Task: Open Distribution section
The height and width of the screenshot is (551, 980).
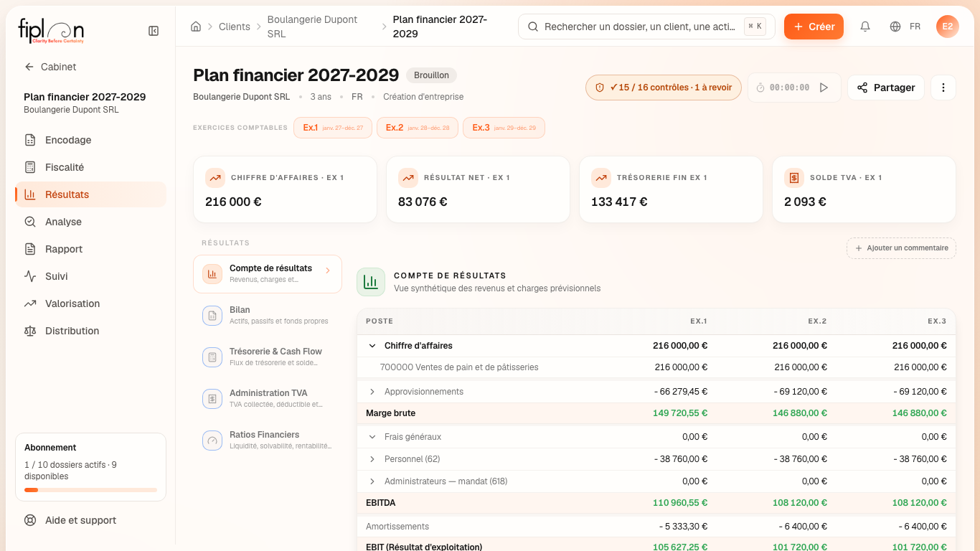Action: pos(90,331)
